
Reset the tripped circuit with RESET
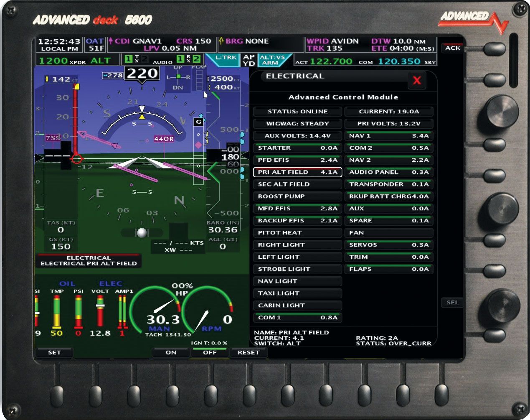click(x=249, y=353)
